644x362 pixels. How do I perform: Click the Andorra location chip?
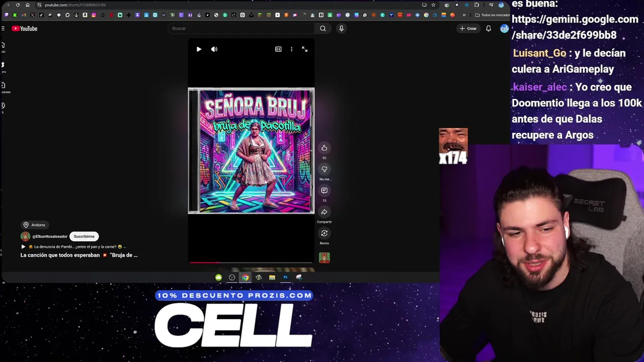tap(34, 225)
